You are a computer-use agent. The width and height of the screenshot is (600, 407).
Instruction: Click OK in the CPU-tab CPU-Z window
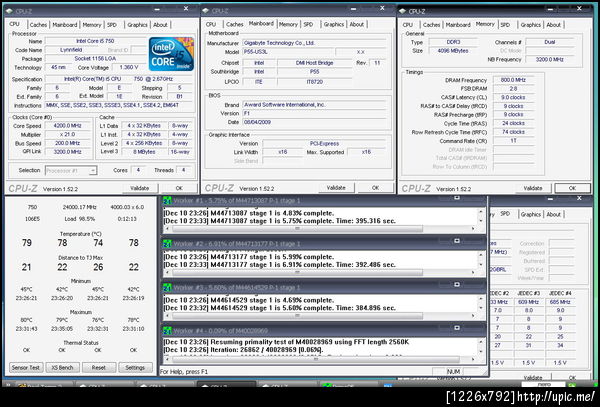click(179, 188)
